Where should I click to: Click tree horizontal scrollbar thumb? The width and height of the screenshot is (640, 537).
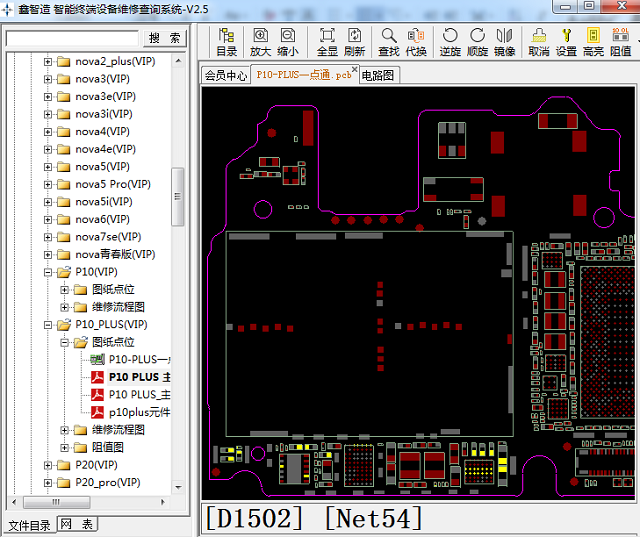[x=56, y=502]
